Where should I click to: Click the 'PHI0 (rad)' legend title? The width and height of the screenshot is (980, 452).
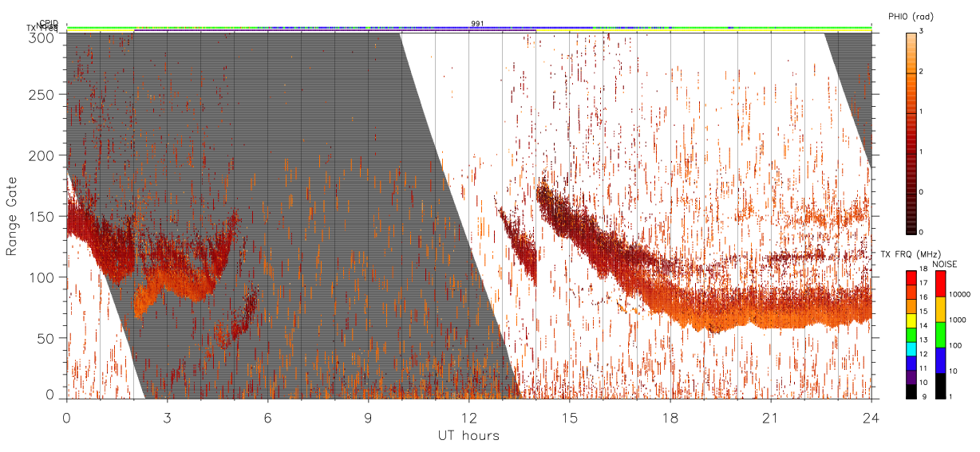[911, 16]
